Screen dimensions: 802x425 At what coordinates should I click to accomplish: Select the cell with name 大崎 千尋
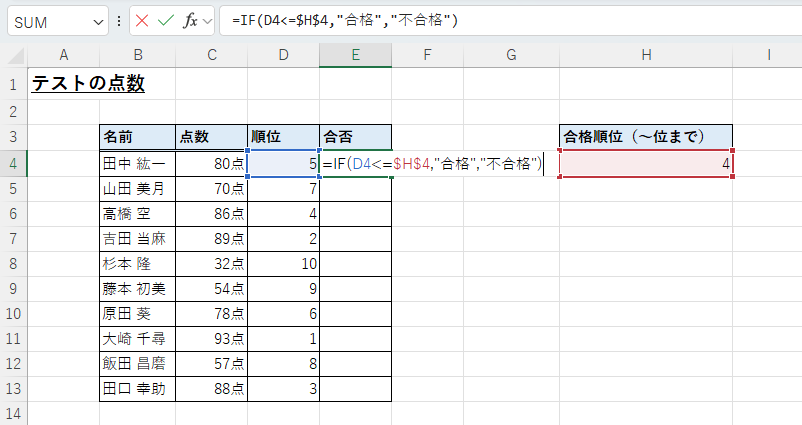[137, 339]
